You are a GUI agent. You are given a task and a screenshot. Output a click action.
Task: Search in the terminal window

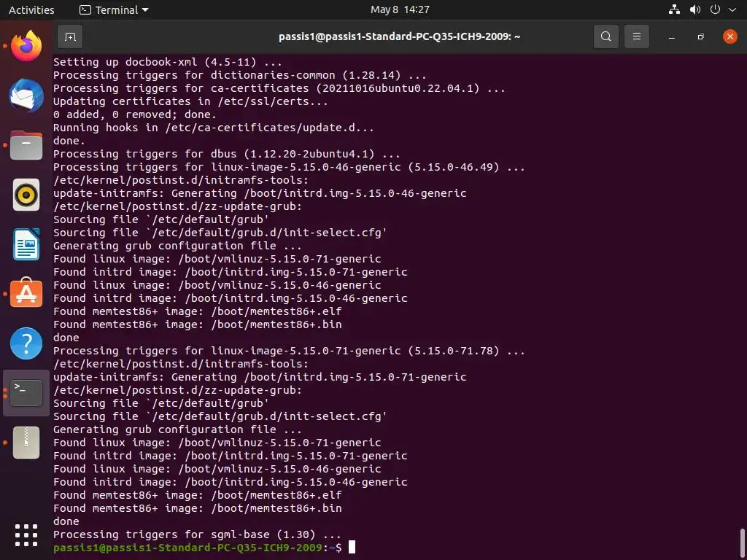tap(606, 36)
